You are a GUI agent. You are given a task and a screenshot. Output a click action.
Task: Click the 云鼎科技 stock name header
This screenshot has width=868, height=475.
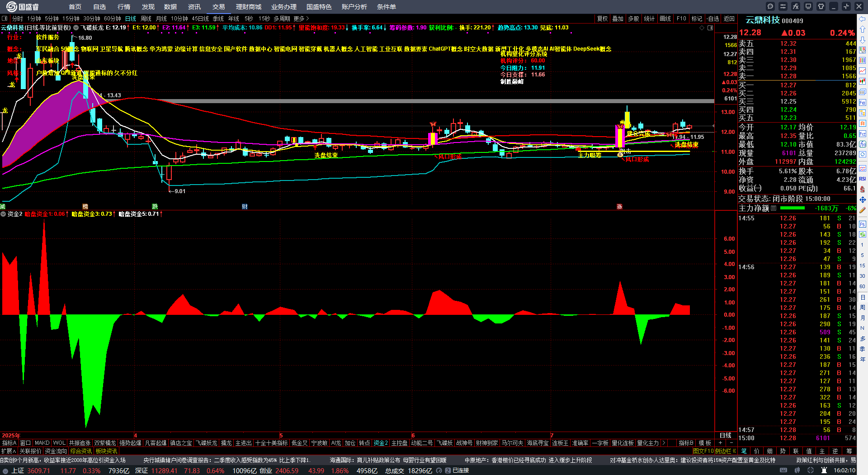click(x=763, y=20)
